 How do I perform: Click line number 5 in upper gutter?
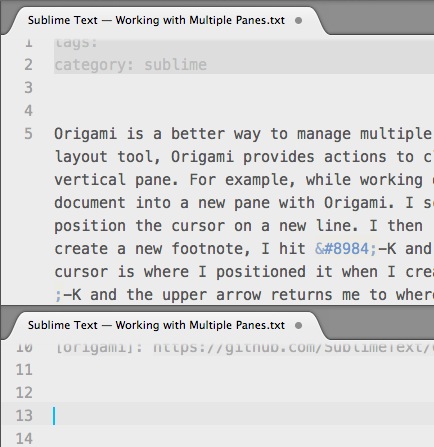(x=28, y=134)
